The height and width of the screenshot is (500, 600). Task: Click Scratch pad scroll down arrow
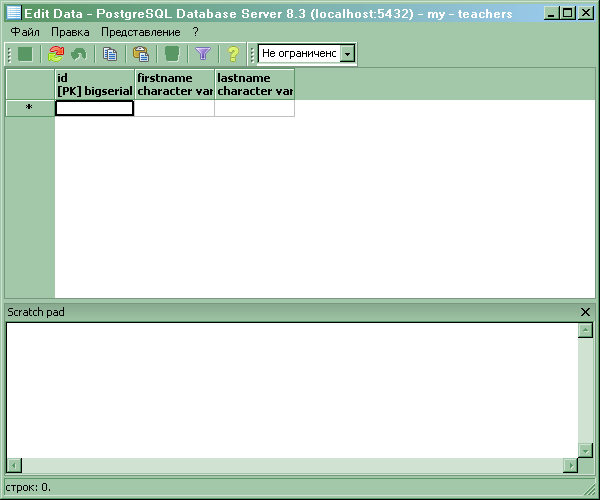tap(585, 450)
